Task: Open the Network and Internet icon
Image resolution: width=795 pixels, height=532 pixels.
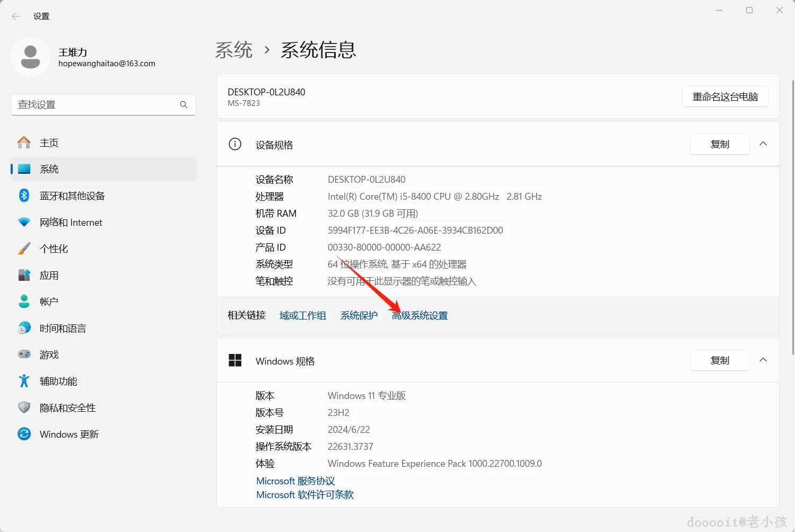Action: pyautogui.click(x=24, y=222)
